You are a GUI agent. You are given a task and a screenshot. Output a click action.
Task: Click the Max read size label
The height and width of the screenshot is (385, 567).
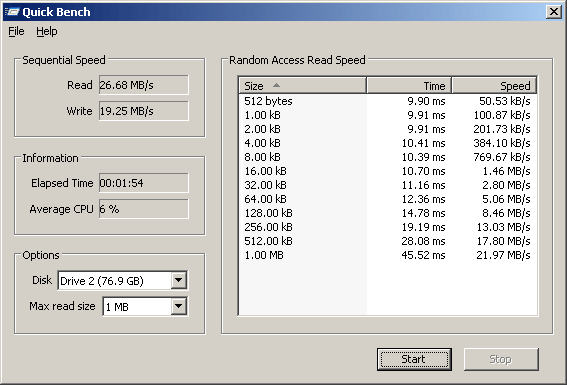pyautogui.click(x=62, y=306)
